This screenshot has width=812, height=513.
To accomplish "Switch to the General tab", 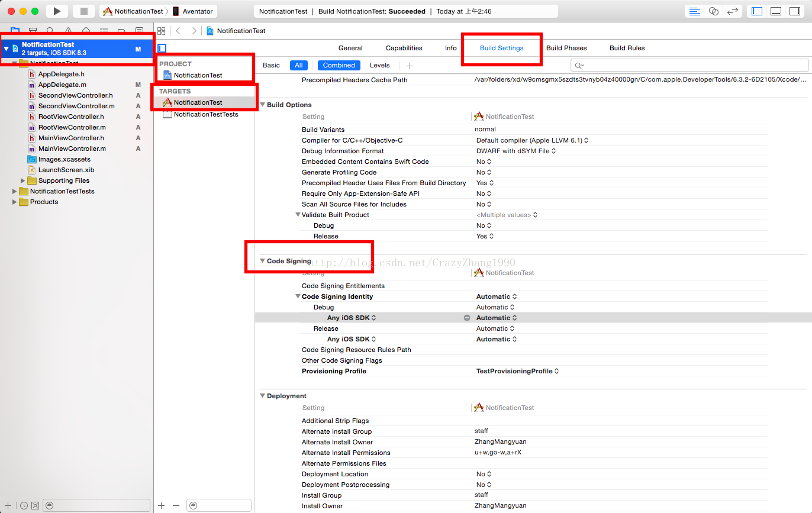I will (350, 48).
